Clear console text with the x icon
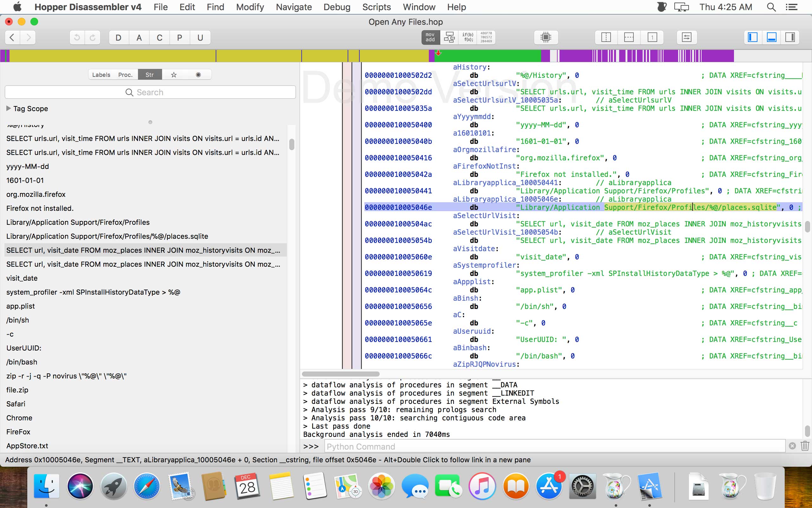This screenshot has width=812, height=508. pyautogui.click(x=792, y=446)
